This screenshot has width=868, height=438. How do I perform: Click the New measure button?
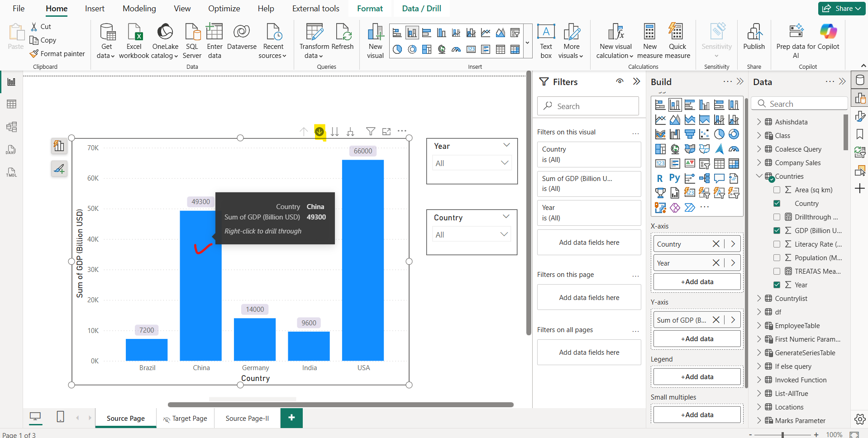(x=649, y=40)
